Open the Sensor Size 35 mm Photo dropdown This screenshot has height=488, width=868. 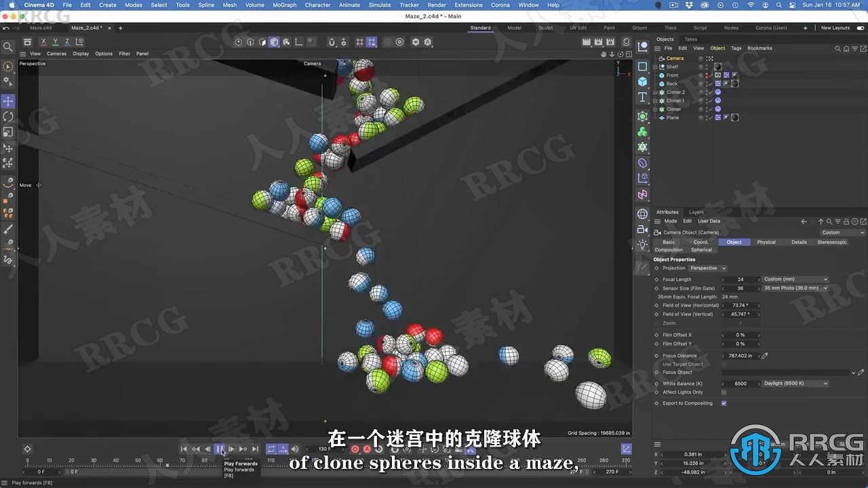(x=795, y=288)
